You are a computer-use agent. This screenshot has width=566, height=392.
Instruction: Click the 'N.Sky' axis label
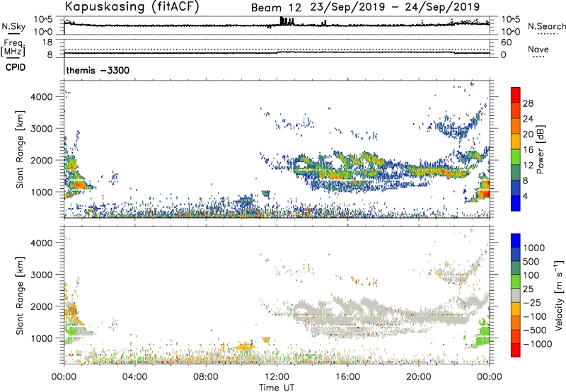pos(13,26)
